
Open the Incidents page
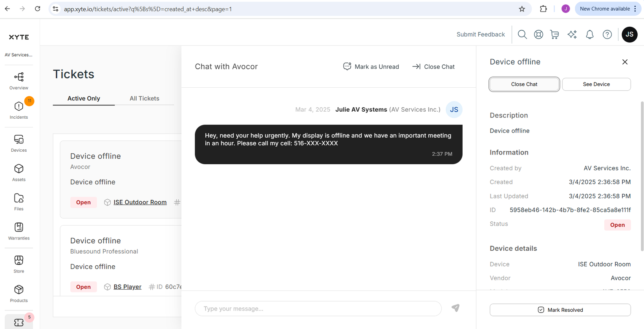point(19,110)
